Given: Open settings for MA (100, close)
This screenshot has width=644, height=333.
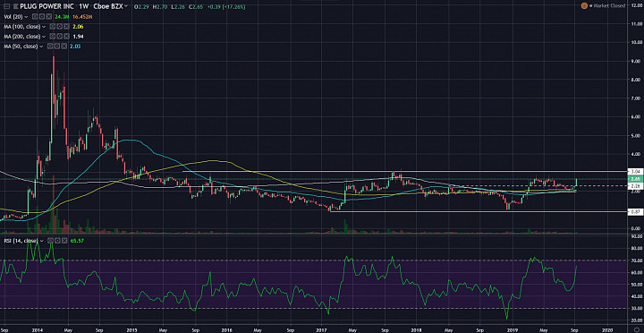Looking at the screenshot, I should point(60,26).
